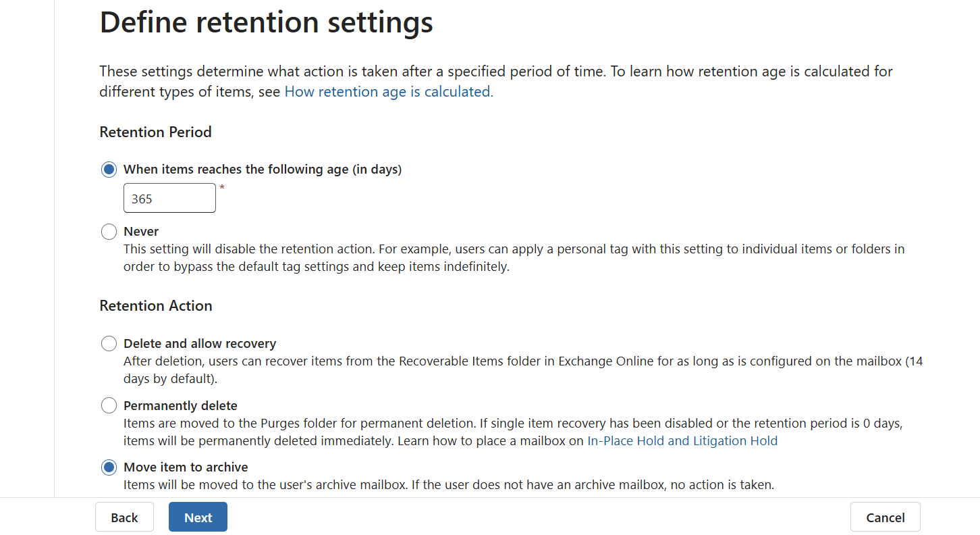Cancel the retention settings wizard
This screenshot has height=535, width=980.
click(885, 517)
